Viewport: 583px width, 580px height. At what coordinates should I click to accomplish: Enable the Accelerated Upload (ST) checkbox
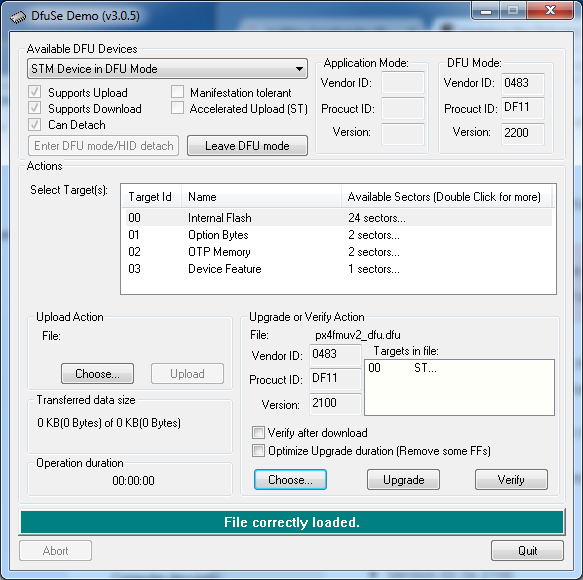(177, 108)
